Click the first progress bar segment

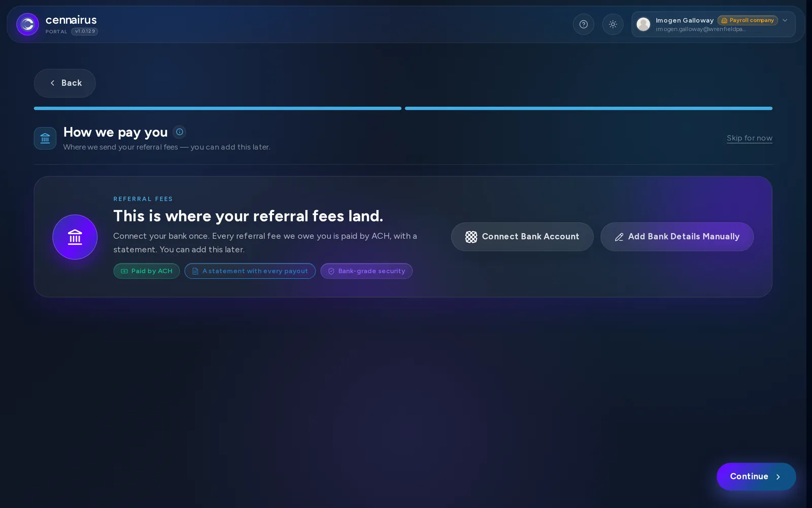218,108
